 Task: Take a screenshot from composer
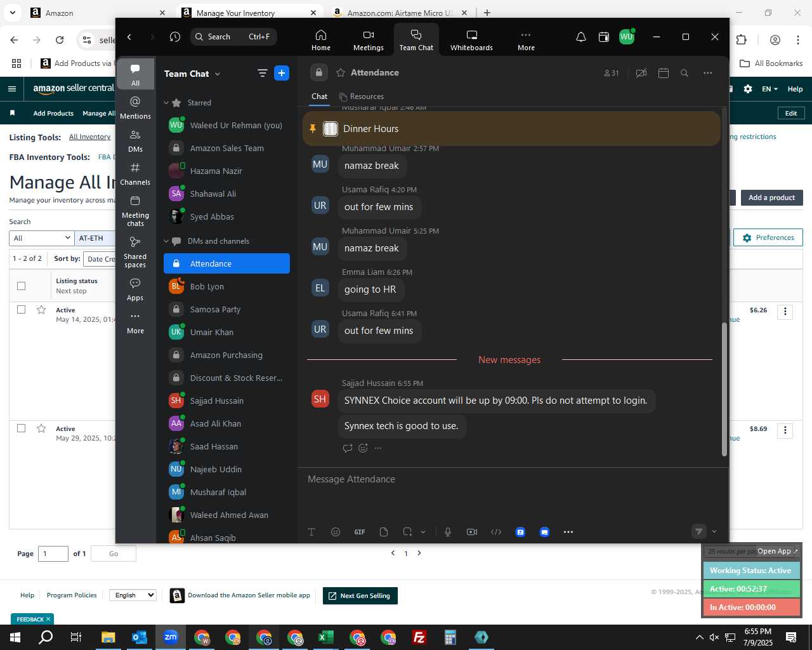click(407, 532)
